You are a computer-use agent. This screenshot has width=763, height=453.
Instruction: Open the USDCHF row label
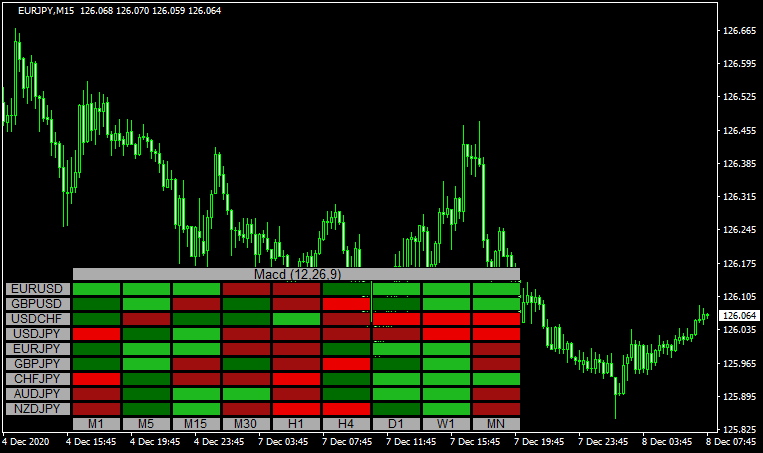[x=38, y=319]
